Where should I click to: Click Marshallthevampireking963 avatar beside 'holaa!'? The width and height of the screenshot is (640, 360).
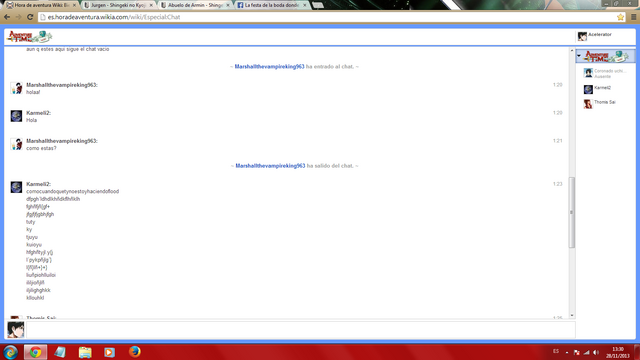click(16, 88)
